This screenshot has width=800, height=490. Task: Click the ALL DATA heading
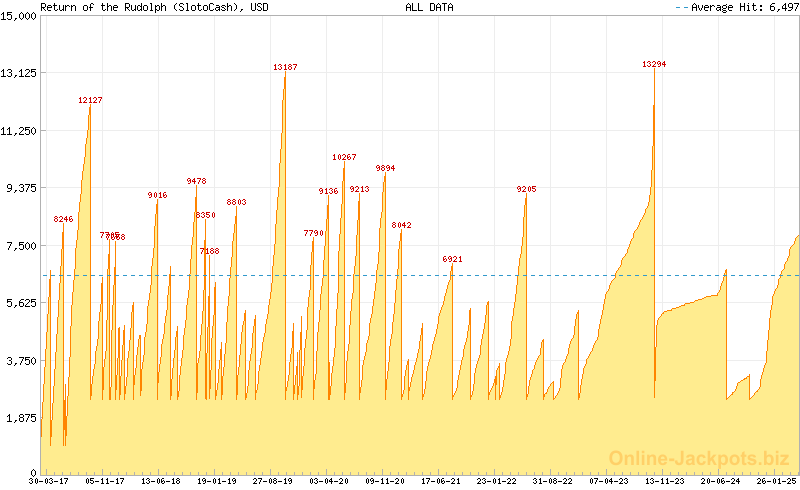point(429,7)
